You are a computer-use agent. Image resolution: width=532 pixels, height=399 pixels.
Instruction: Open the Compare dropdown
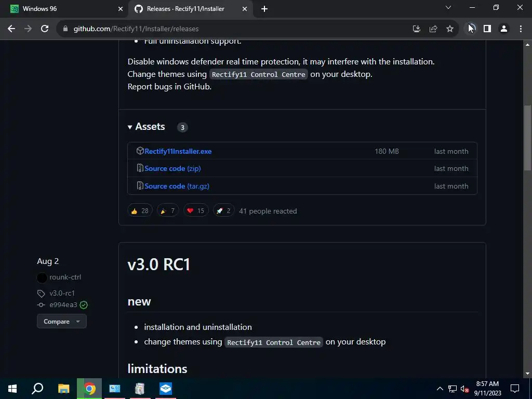[x=61, y=321]
